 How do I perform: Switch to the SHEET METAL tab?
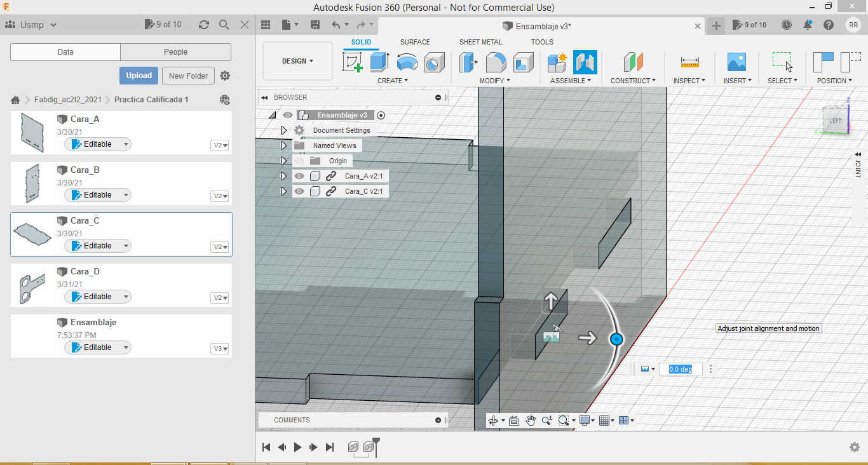coord(480,42)
